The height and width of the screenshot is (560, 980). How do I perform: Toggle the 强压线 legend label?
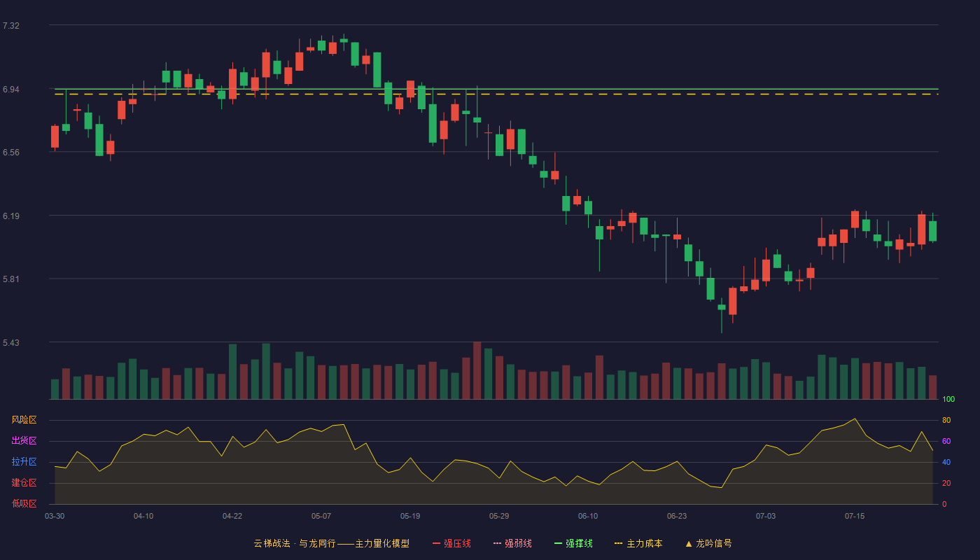(457, 543)
